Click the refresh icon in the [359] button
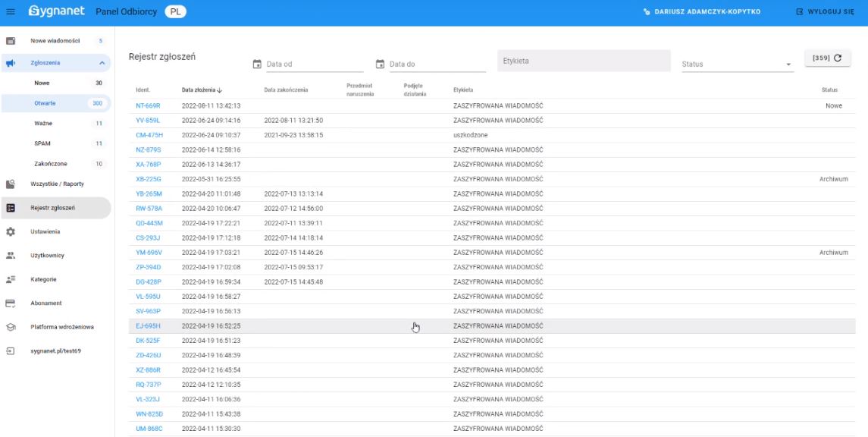 838,58
